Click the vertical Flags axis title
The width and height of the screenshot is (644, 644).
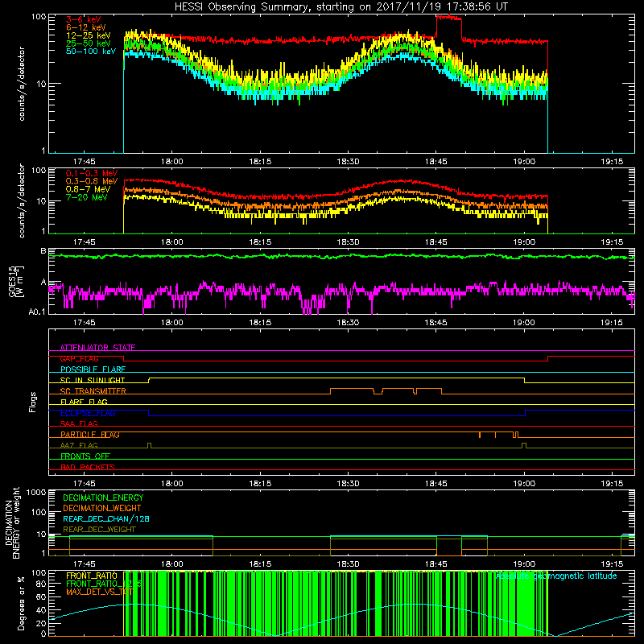coord(33,402)
